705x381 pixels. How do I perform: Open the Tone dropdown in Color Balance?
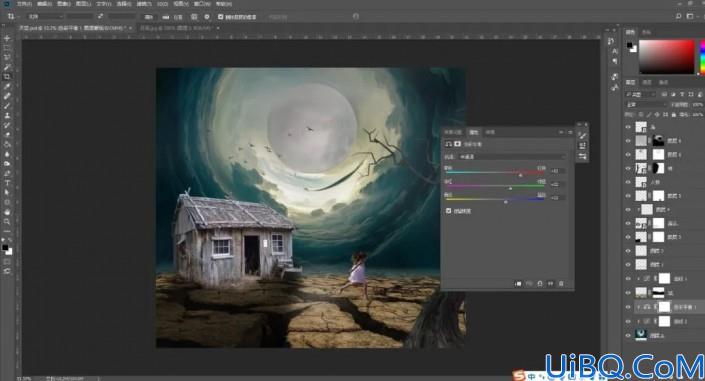point(512,157)
